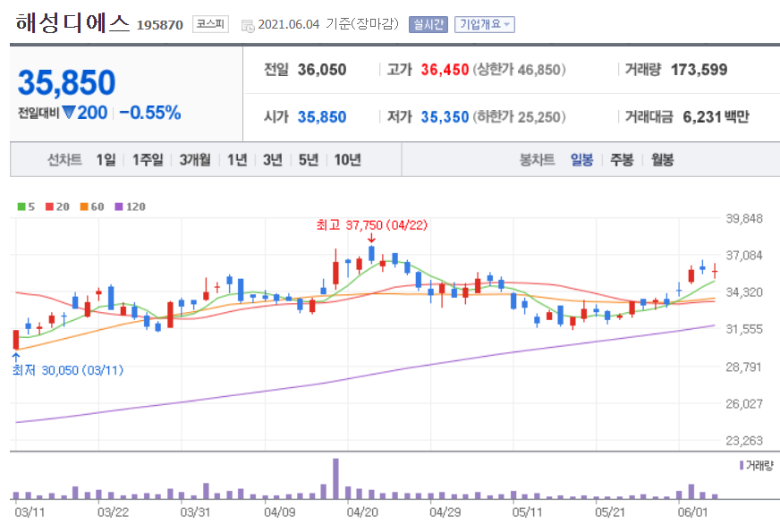780x532 pixels.
Task: Select the 10년 line chart tab
Action: click(x=347, y=159)
